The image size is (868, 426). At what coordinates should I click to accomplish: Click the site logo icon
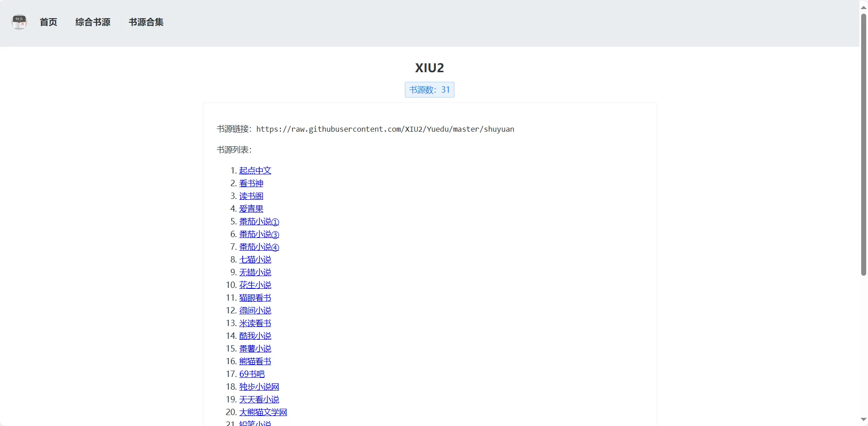point(19,22)
